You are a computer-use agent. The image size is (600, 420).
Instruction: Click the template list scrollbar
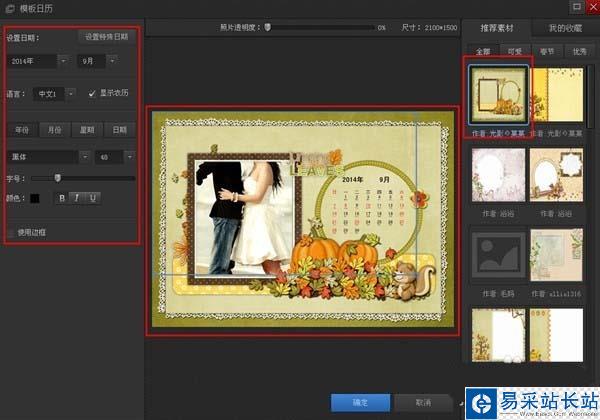[x=590, y=96]
